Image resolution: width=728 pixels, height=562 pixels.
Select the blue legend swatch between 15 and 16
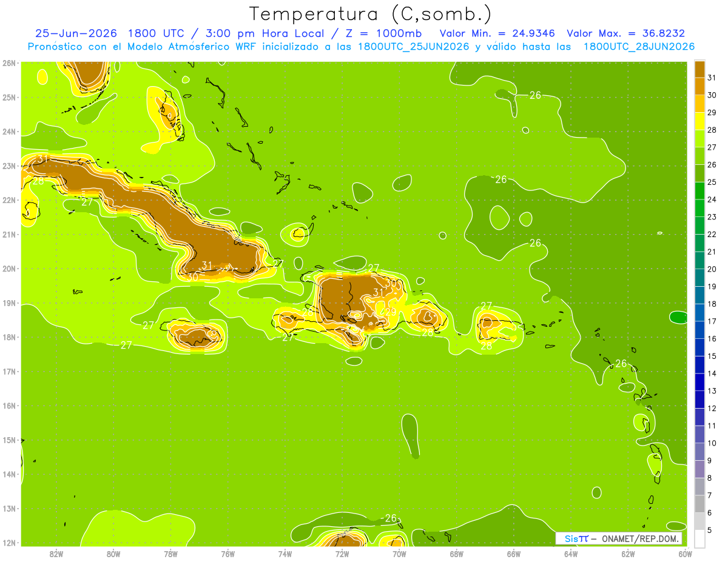tap(700, 347)
